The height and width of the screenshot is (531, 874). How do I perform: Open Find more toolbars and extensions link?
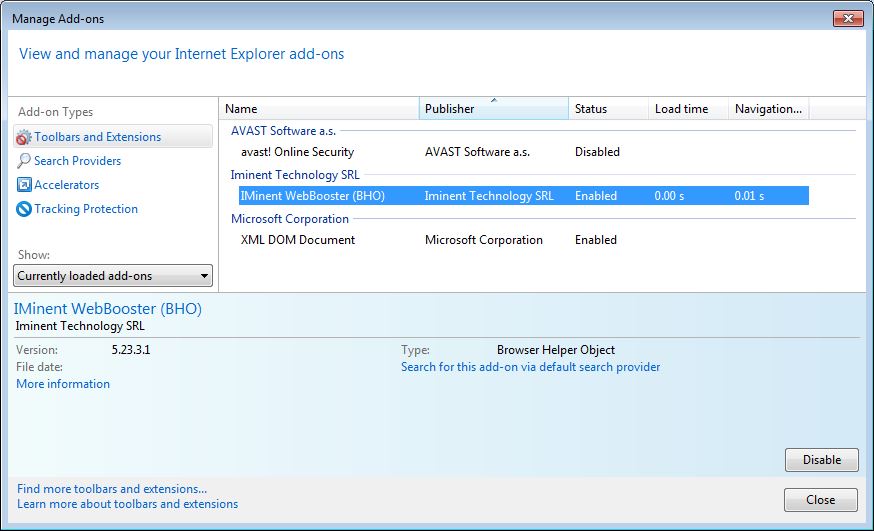(x=112, y=489)
